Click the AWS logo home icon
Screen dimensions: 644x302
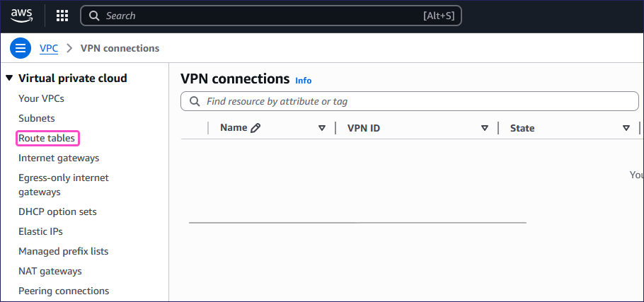pyautogui.click(x=22, y=15)
